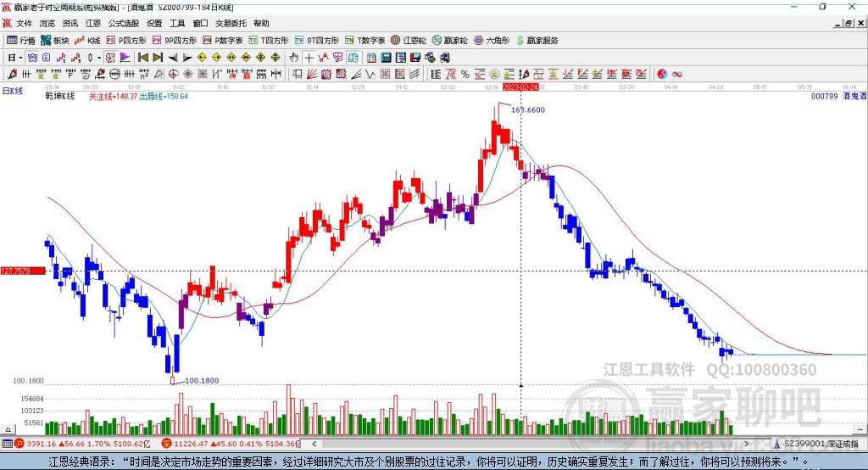Click Shenzhen index 11226.47 status entry
This screenshot has width=868, height=470.
point(231,444)
